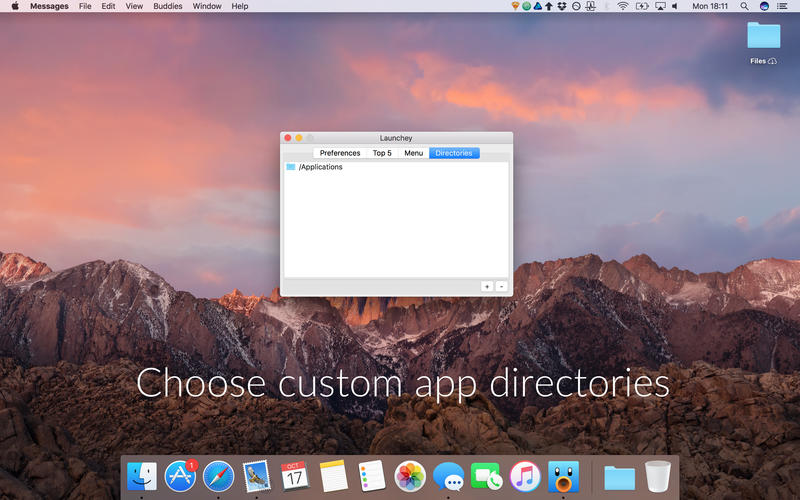The width and height of the screenshot is (800, 500).
Task: Launch Safari from the Dock
Action: click(218, 476)
